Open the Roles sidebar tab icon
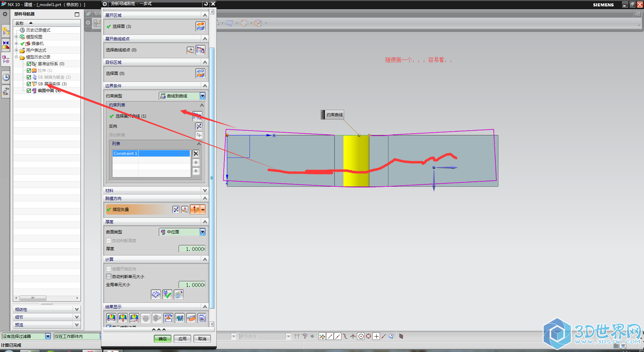Image resolution: width=644 pixels, height=352 pixels. click(6, 91)
